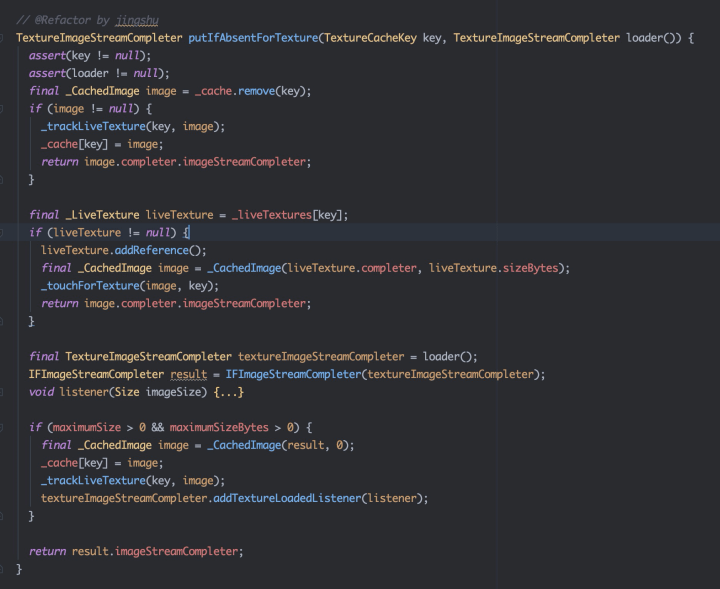Click the Size imageSize parameter
The height and width of the screenshot is (589, 720).
click(x=158, y=392)
